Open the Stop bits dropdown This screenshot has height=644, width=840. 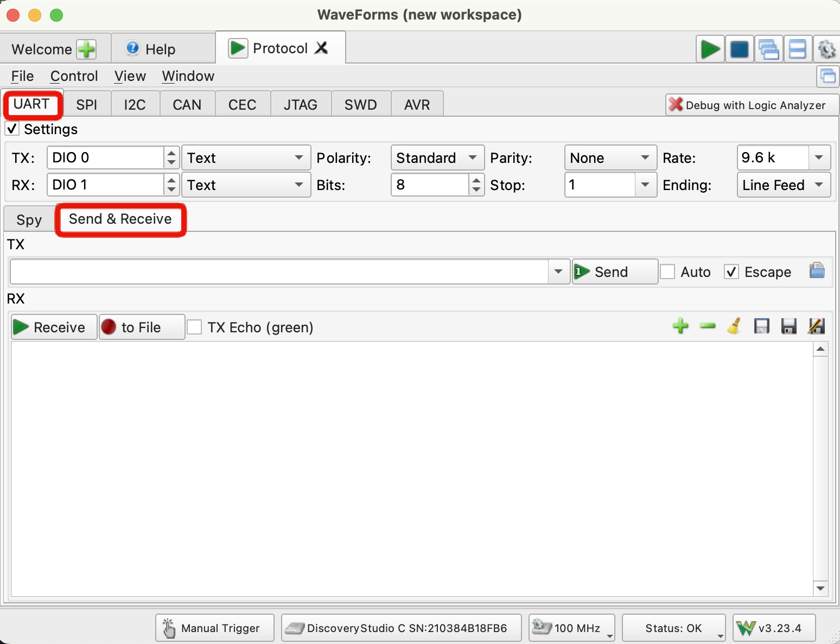(x=645, y=185)
